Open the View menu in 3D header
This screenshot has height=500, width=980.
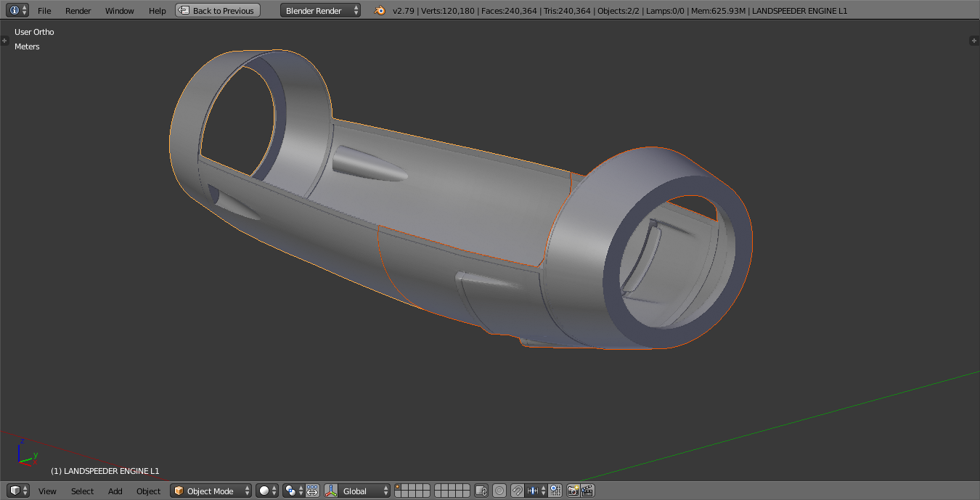click(47, 491)
